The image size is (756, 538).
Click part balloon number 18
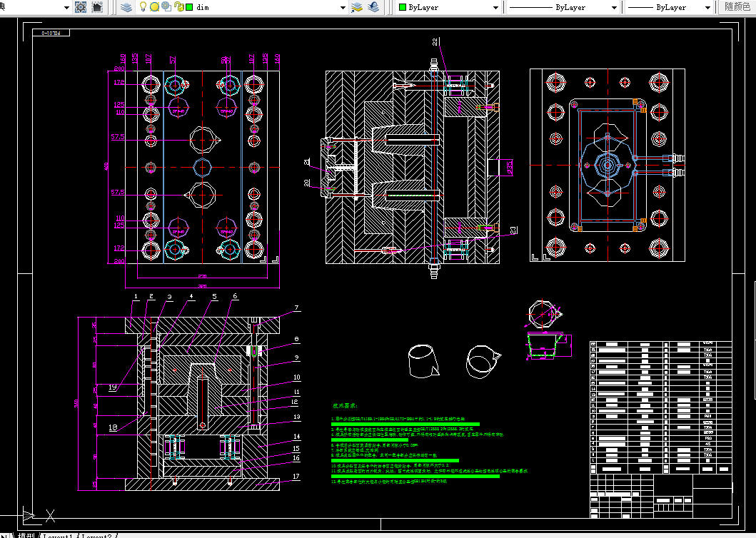point(113,427)
